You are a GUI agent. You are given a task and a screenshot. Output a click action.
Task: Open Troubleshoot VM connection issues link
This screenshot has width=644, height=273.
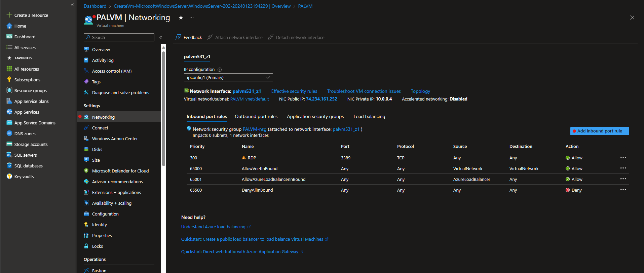click(x=364, y=91)
